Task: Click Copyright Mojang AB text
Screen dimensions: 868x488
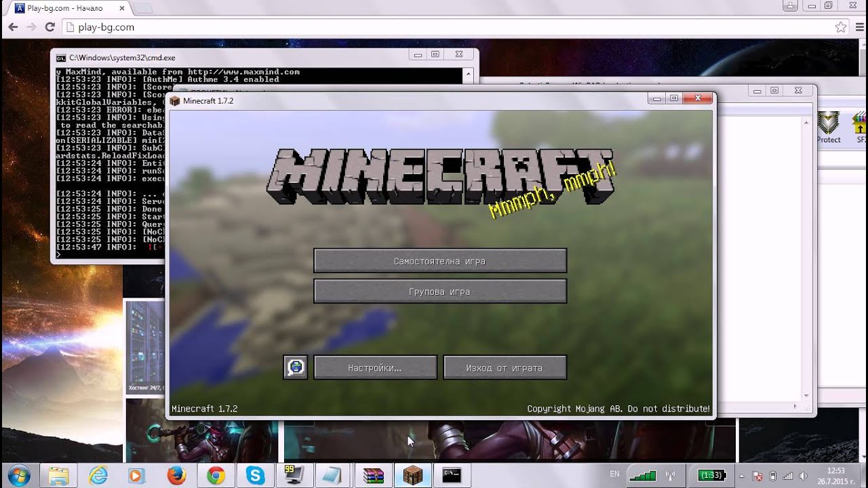Action: 618,409
